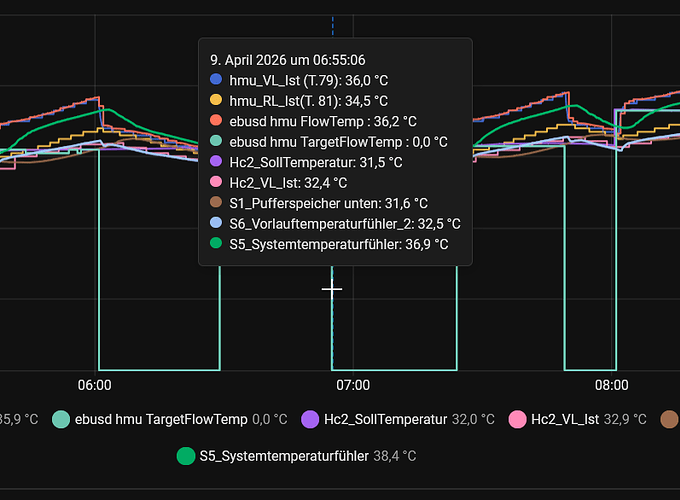Click the purple Hc2_SollTemperatur legend circle
The image size is (680, 500).
(x=310, y=420)
